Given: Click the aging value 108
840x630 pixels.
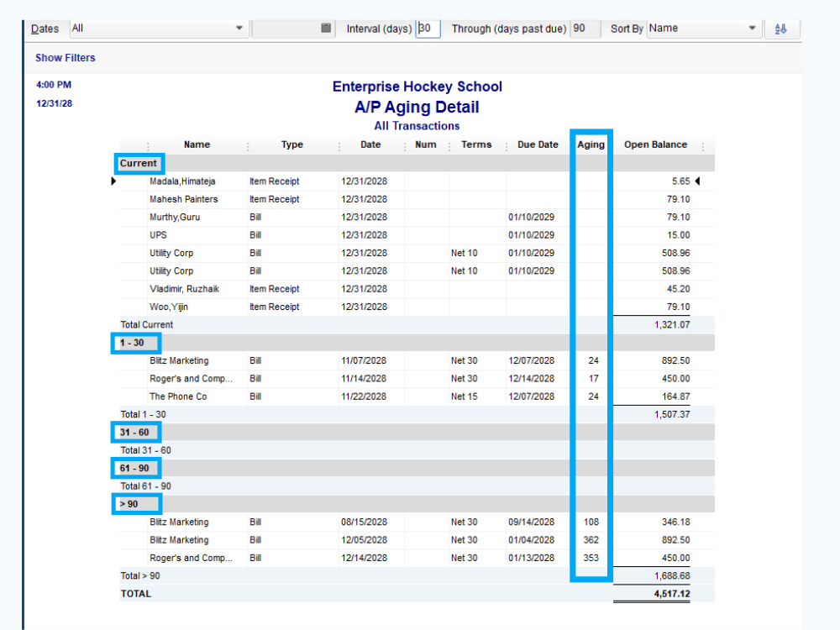Looking at the screenshot, I should (591, 522).
